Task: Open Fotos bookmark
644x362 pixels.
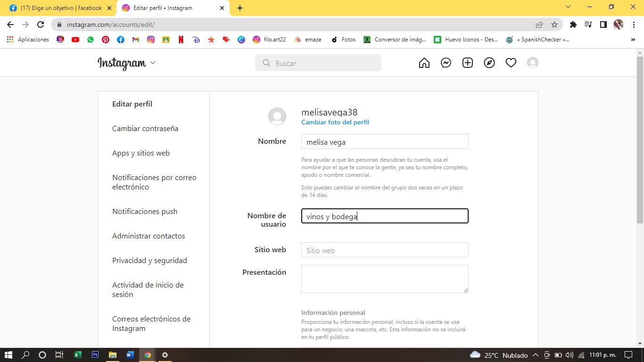Action: pos(343,40)
